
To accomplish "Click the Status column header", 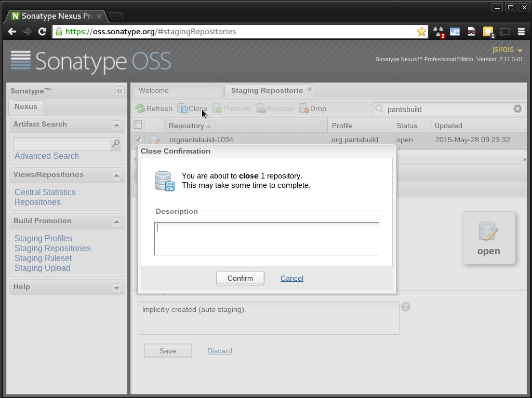I will (x=411, y=126).
